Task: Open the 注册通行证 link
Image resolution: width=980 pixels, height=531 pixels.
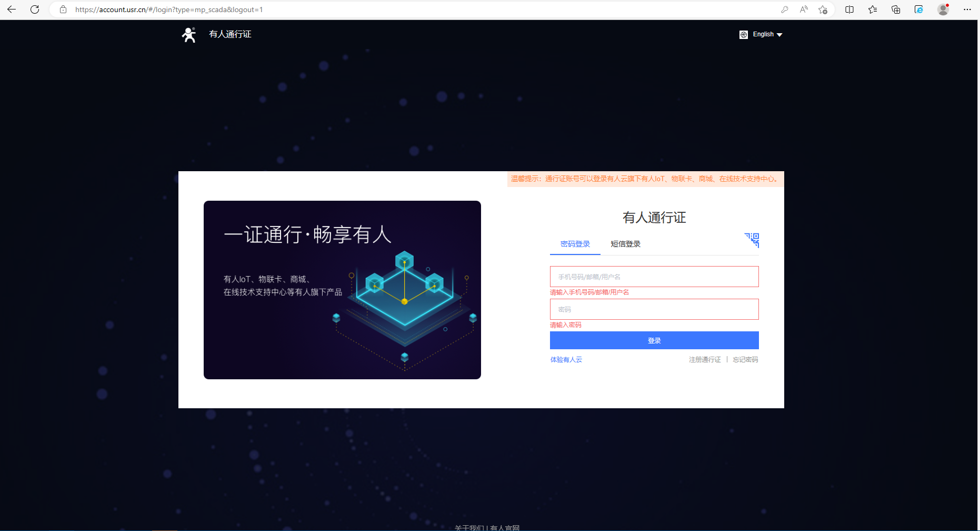Action: point(705,359)
